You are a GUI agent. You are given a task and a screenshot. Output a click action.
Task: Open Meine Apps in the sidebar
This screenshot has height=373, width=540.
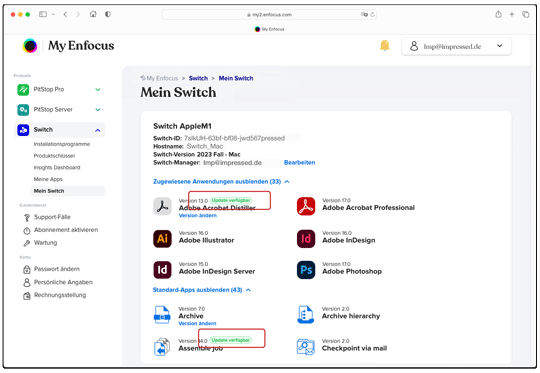click(48, 179)
